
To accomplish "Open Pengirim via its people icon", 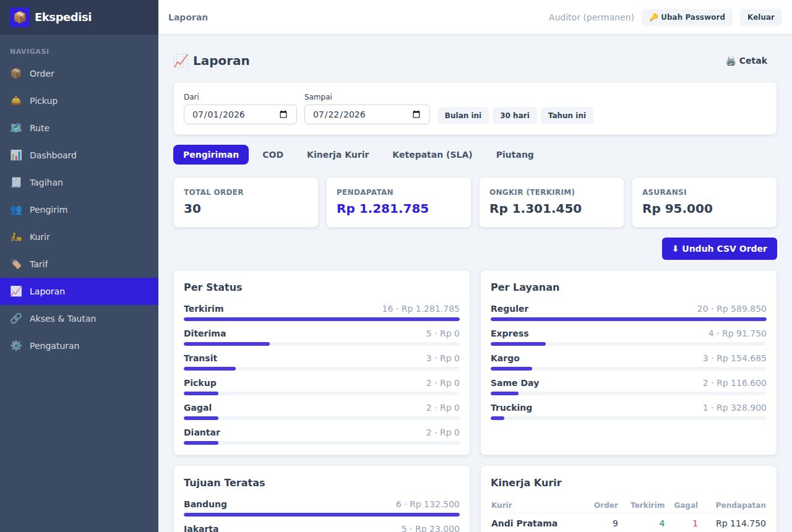I will [16, 210].
